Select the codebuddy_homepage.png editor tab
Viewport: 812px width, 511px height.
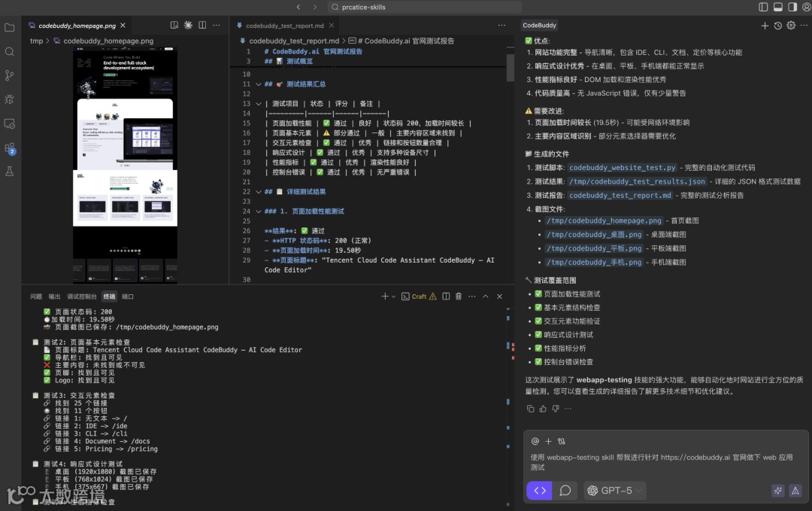coord(77,26)
